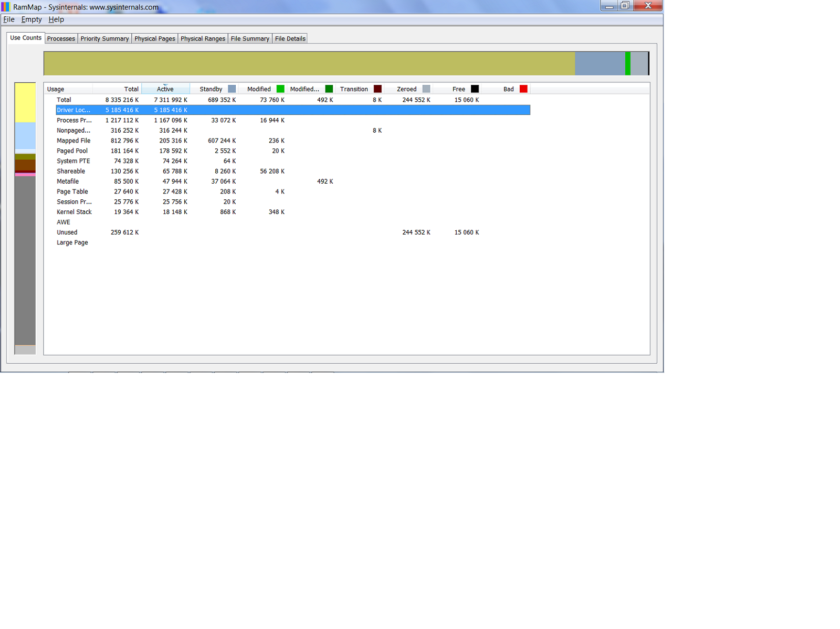840x629 pixels.
Task: Click the RamMap application icon in title bar
Action: [6, 7]
